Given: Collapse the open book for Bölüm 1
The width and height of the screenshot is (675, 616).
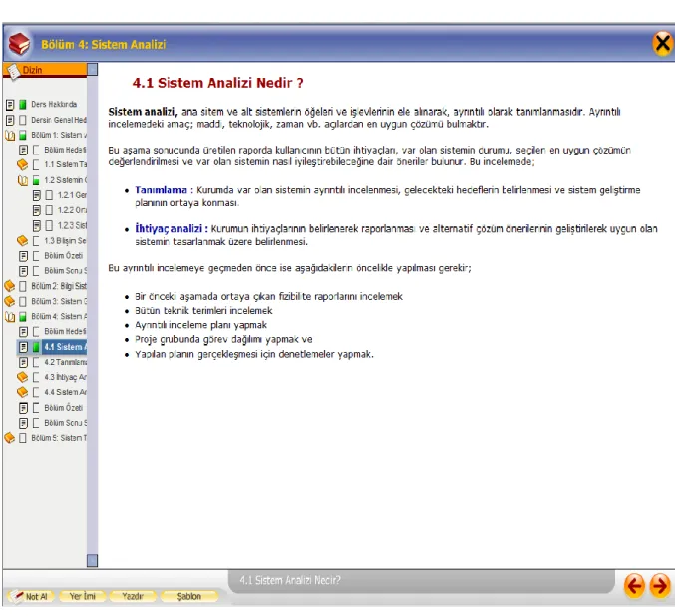Looking at the screenshot, I should click(10, 136).
